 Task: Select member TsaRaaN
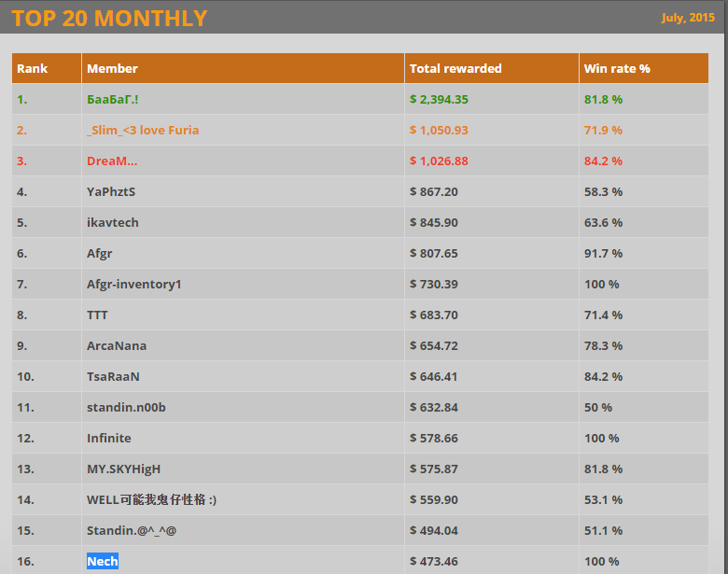113,377
